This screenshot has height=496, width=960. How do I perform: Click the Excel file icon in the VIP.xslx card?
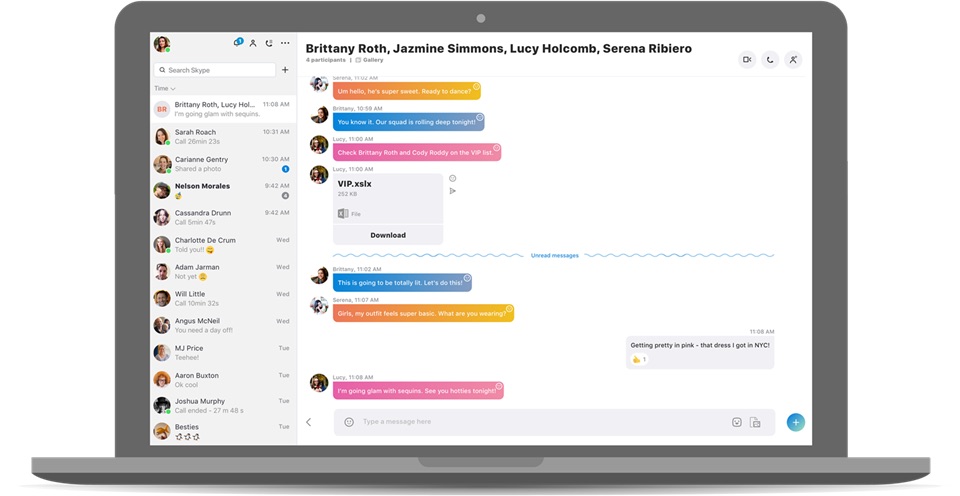tap(343, 214)
